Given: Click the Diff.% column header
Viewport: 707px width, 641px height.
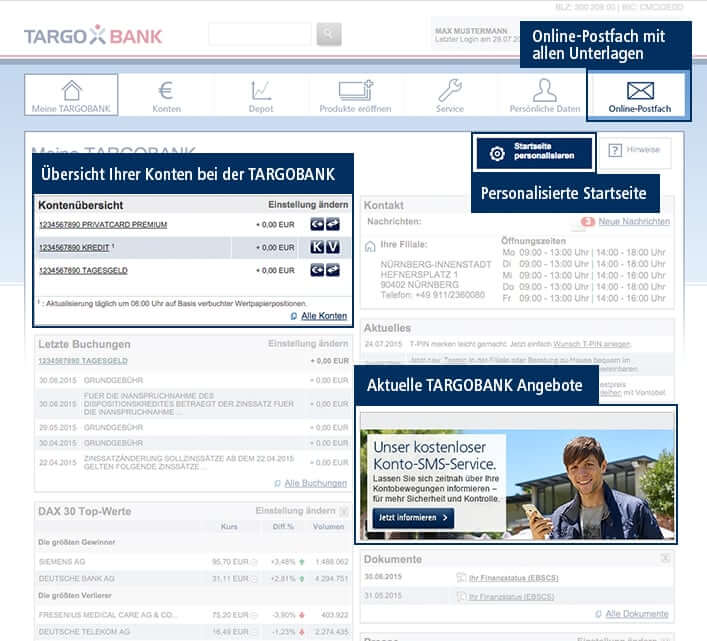Looking at the screenshot, I should [283, 527].
